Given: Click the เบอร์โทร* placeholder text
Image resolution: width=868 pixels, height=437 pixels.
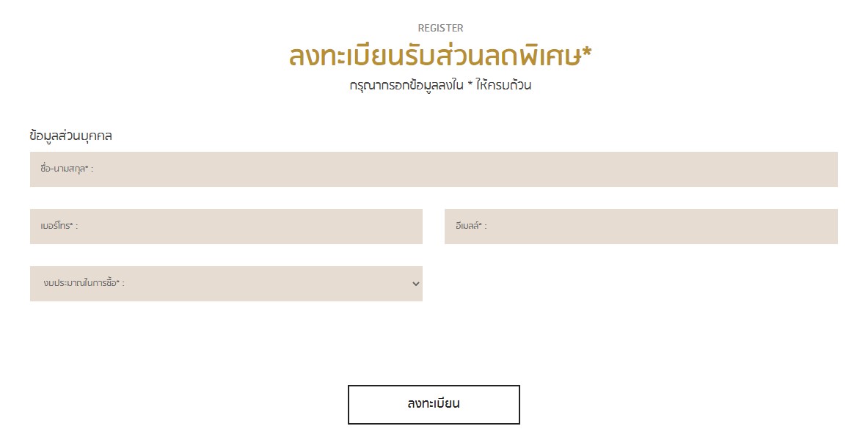Looking at the screenshot, I should pos(59,226).
